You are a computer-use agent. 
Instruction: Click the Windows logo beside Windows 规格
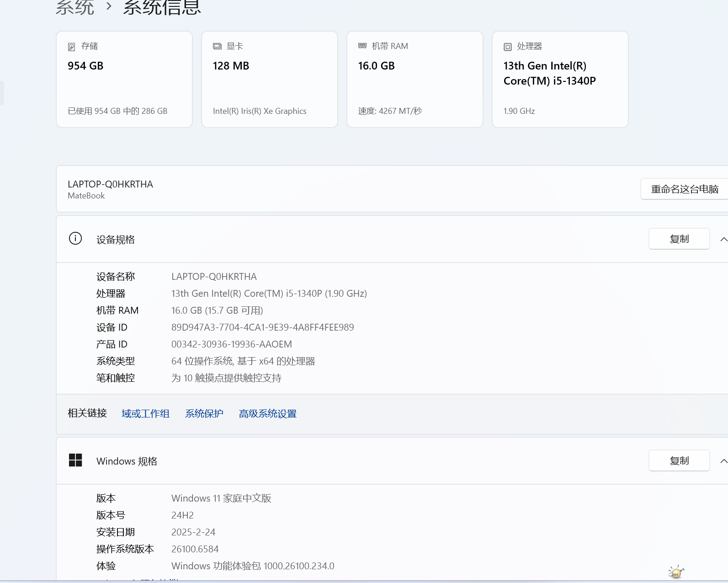coord(75,460)
